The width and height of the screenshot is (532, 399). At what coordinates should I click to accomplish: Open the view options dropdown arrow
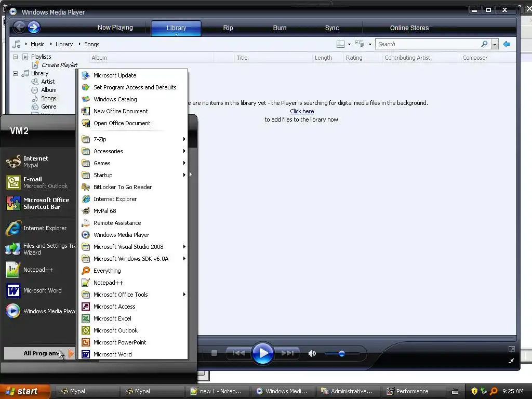(370, 44)
